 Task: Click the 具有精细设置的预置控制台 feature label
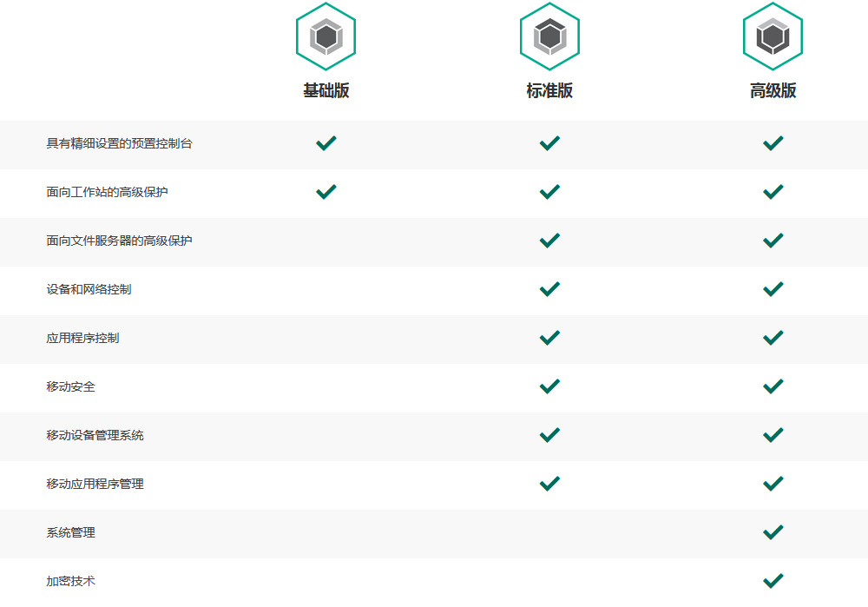pos(119,143)
